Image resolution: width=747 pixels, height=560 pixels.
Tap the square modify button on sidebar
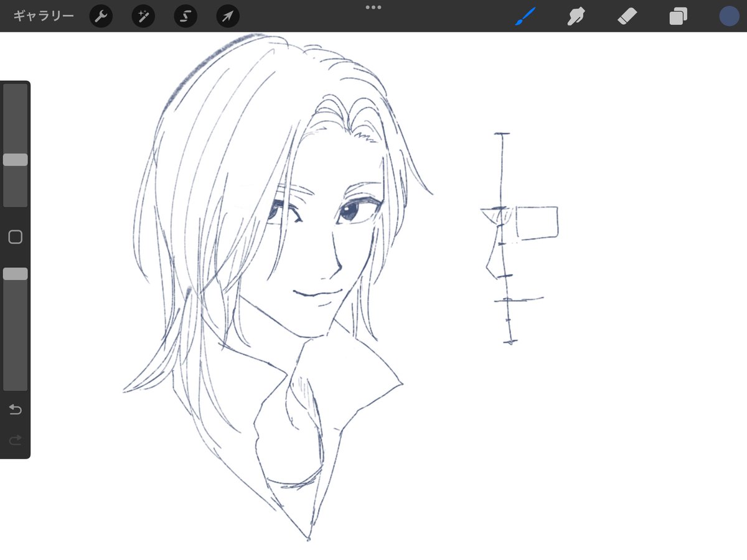[x=15, y=237]
